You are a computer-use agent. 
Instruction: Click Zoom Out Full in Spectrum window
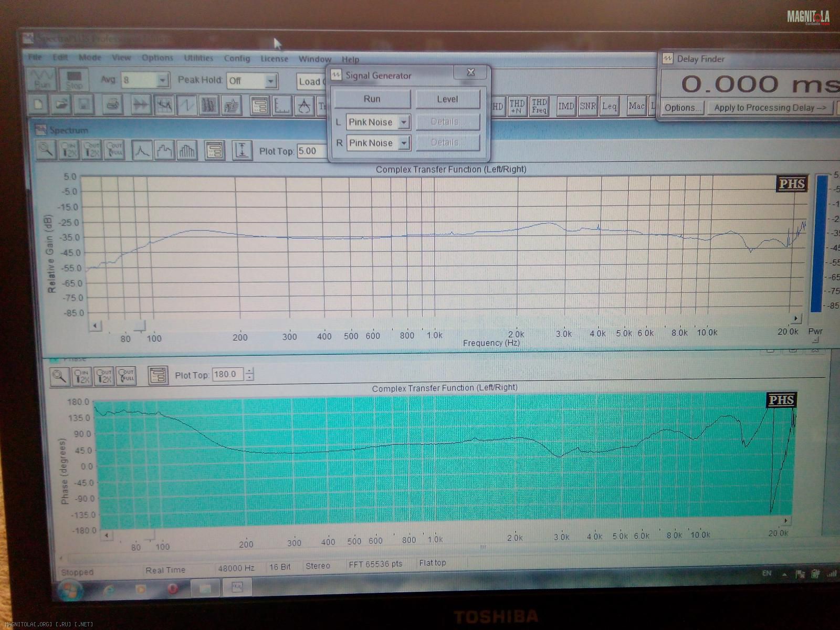114,150
